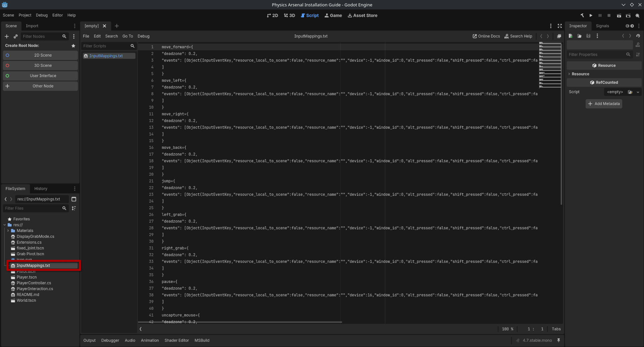Click the Build Project hammer icon
The height and width of the screenshot is (347, 644).
pyautogui.click(x=582, y=15)
